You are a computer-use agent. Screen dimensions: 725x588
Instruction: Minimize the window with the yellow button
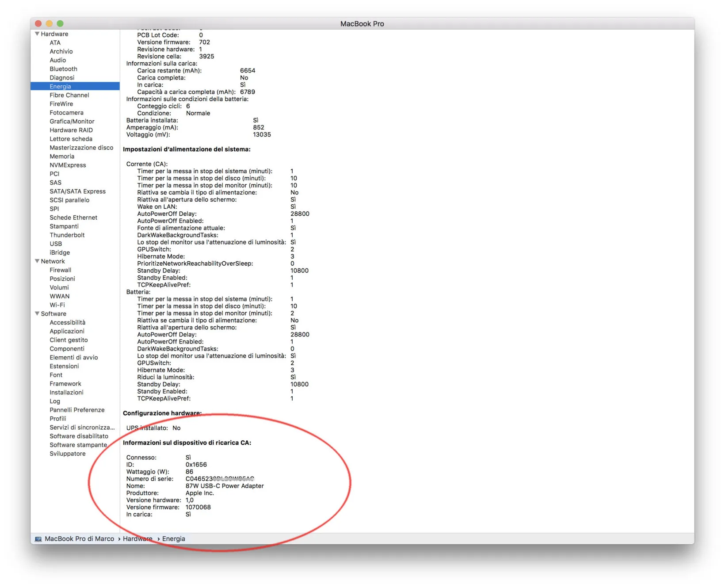pos(49,23)
